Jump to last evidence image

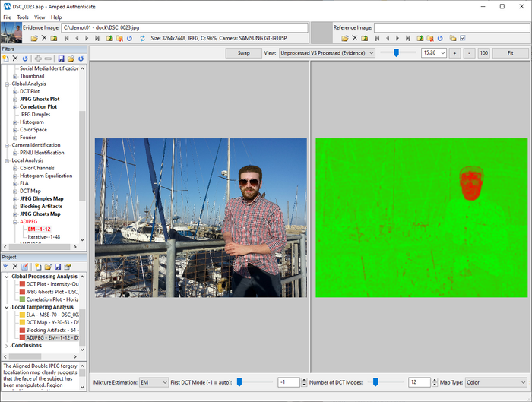click(x=97, y=38)
